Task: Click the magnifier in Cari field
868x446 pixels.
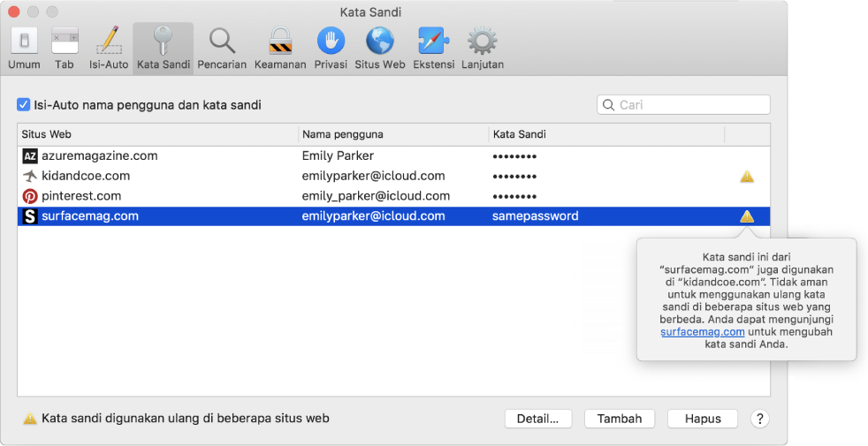Action: (608, 105)
